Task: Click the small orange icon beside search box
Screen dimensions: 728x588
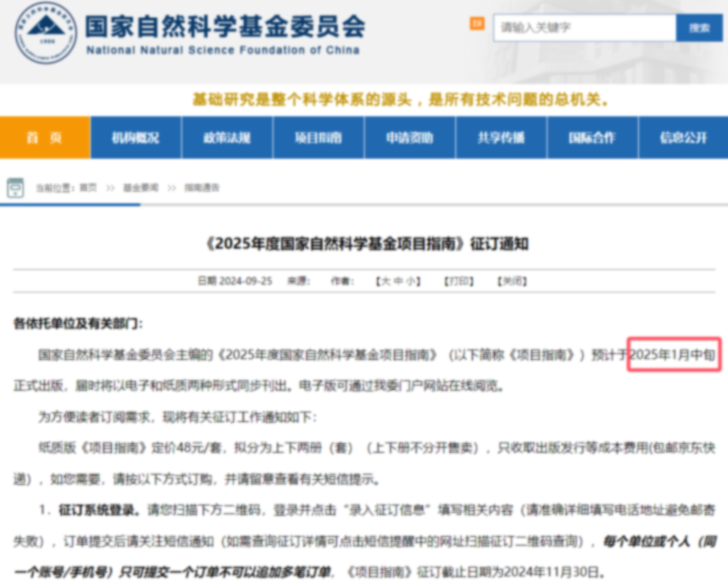Action: pyautogui.click(x=477, y=24)
